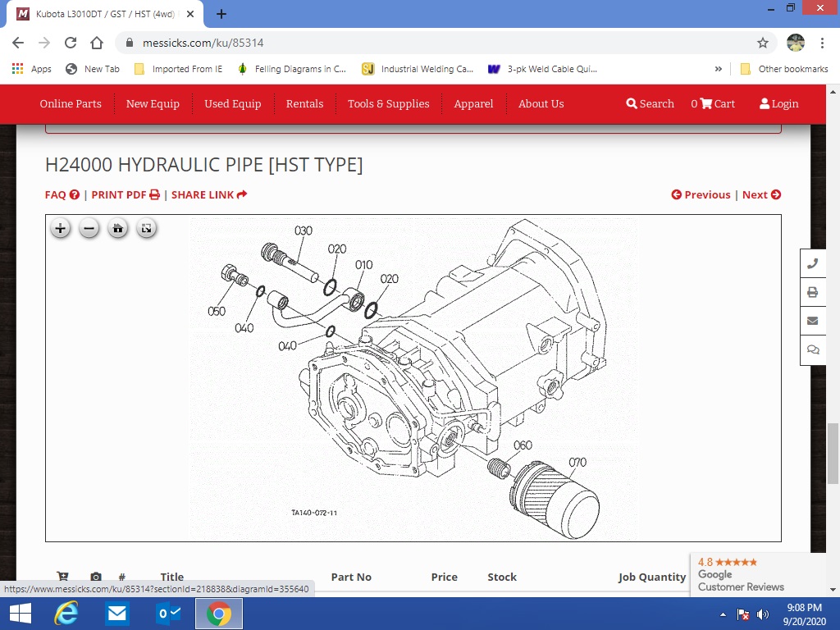Open the Chrome profile avatar
840x630 pixels.
[796, 43]
